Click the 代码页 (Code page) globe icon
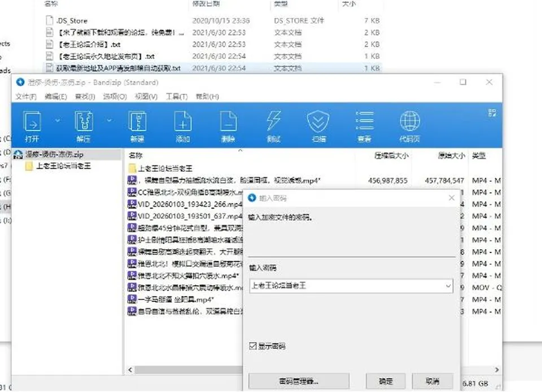The height and width of the screenshot is (392, 542). (410, 121)
